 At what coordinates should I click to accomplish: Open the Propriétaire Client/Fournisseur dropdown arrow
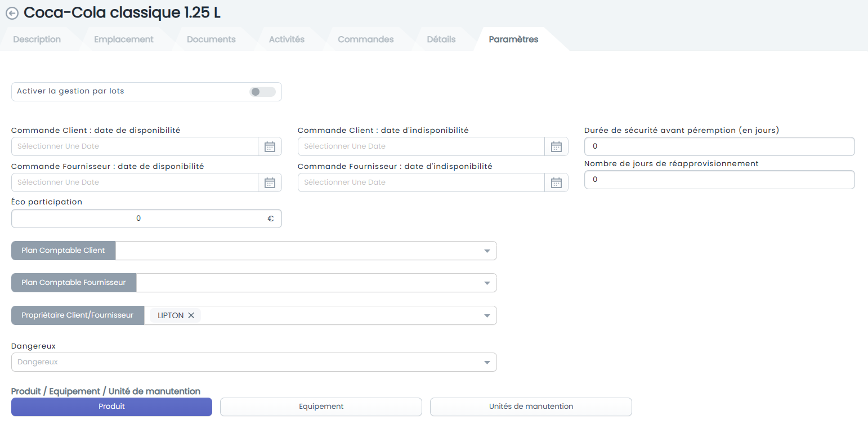pyautogui.click(x=487, y=315)
